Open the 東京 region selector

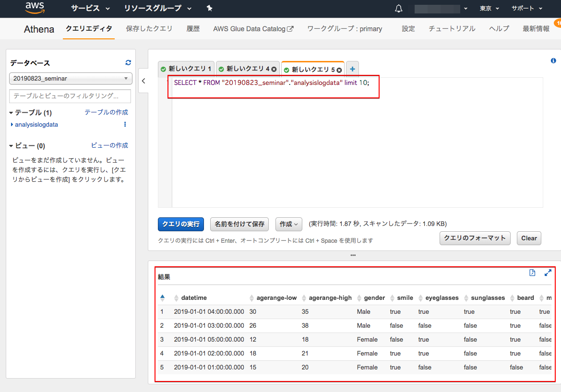point(489,8)
